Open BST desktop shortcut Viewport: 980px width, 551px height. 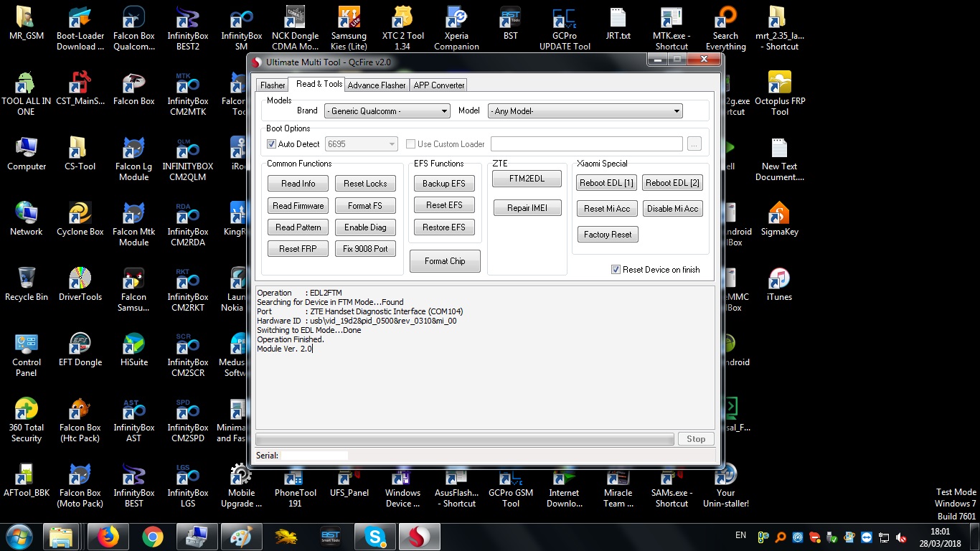click(511, 23)
